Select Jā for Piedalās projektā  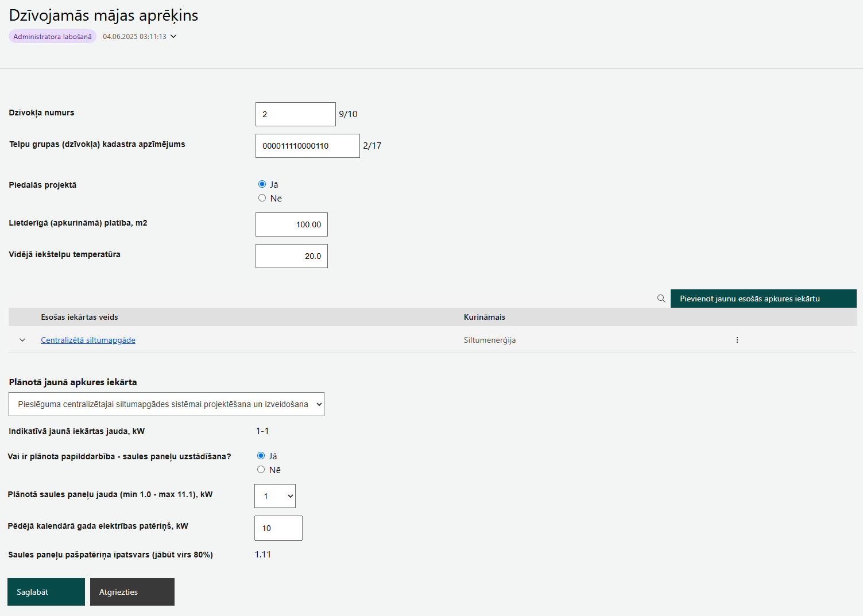coord(262,184)
